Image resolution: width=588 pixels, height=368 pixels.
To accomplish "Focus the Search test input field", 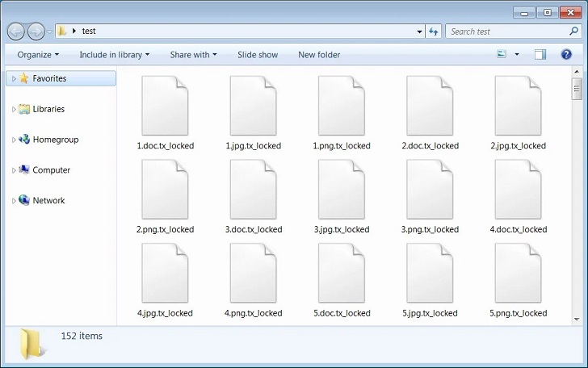I will pos(508,31).
